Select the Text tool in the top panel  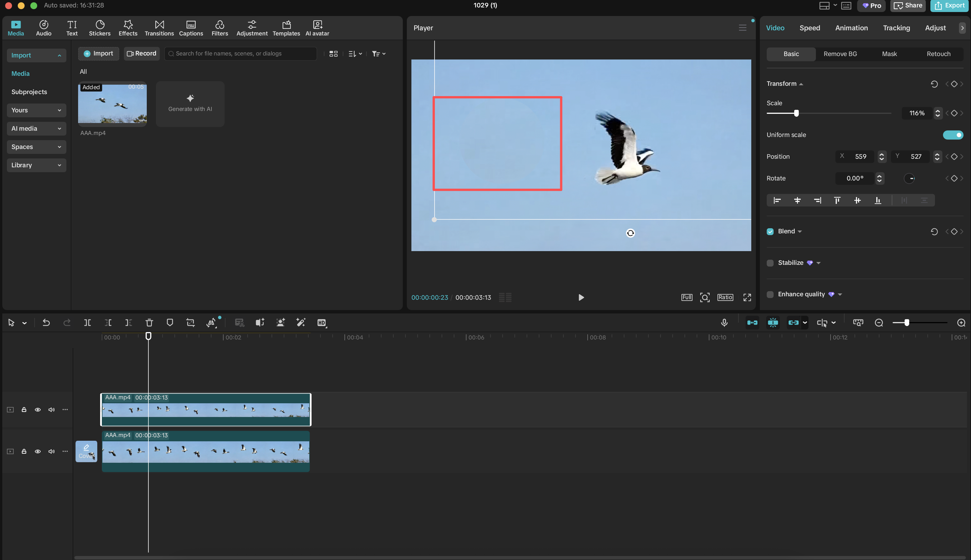72,28
